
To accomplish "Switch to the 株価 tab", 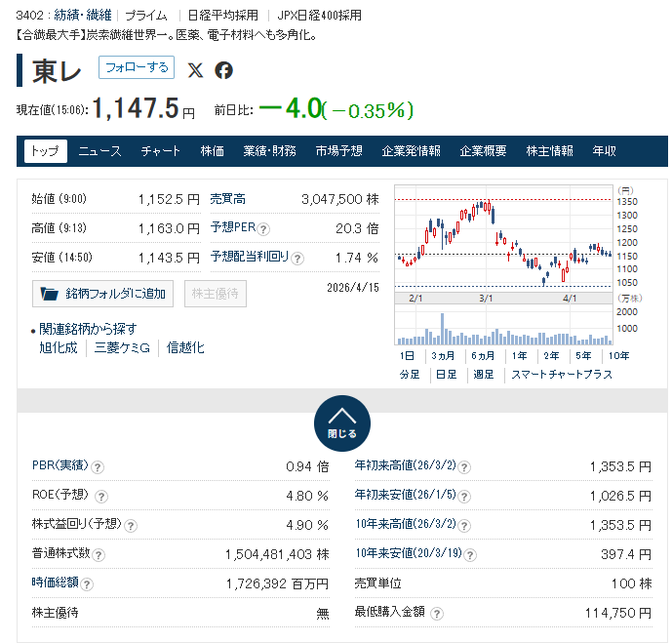I will 213,151.
